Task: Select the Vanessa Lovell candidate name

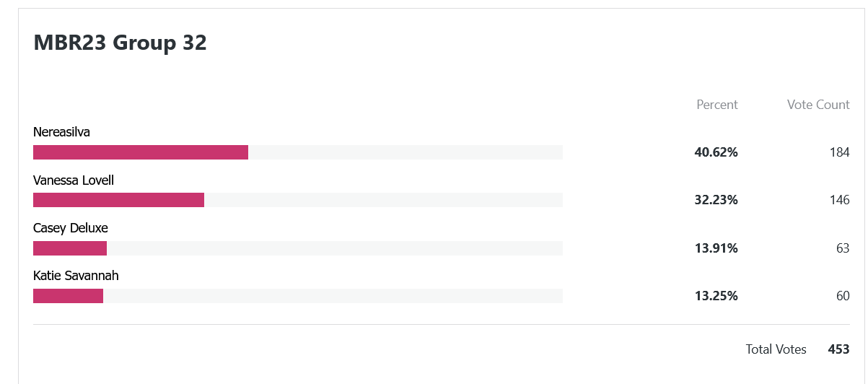Action: coord(74,180)
